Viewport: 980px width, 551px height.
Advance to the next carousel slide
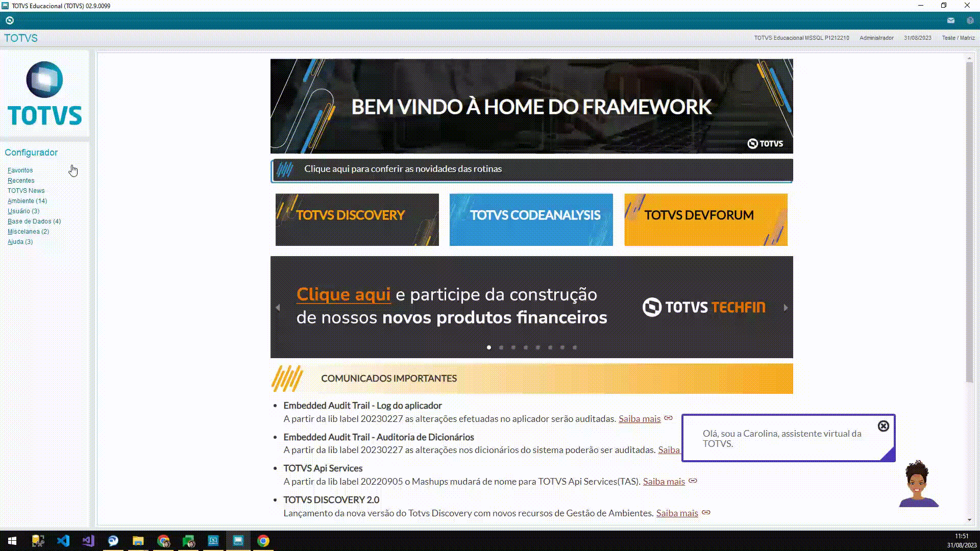pyautogui.click(x=786, y=308)
